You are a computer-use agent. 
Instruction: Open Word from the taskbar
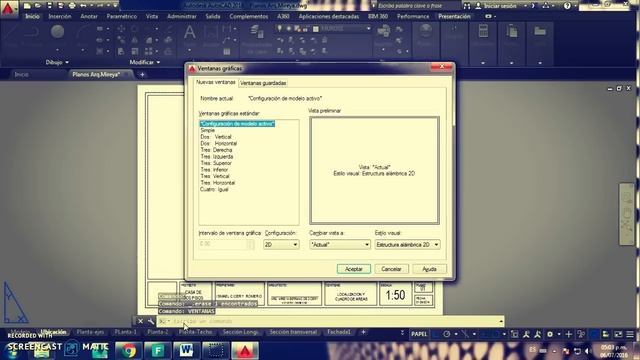coord(186,350)
